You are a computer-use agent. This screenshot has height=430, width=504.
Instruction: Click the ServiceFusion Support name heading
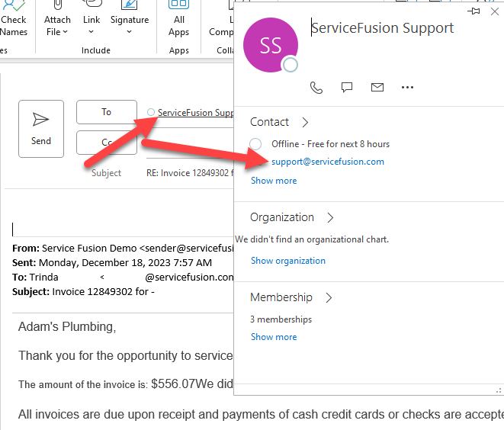click(383, 28)
